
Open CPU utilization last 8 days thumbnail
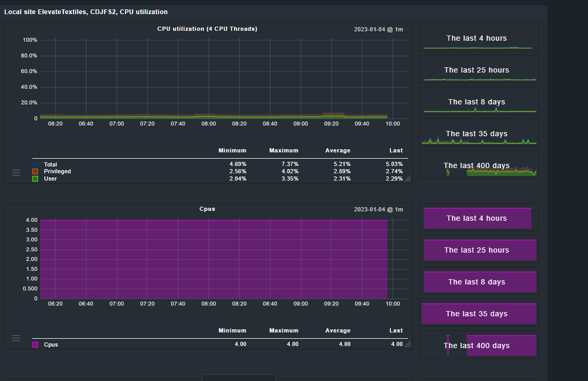[479, 101]
